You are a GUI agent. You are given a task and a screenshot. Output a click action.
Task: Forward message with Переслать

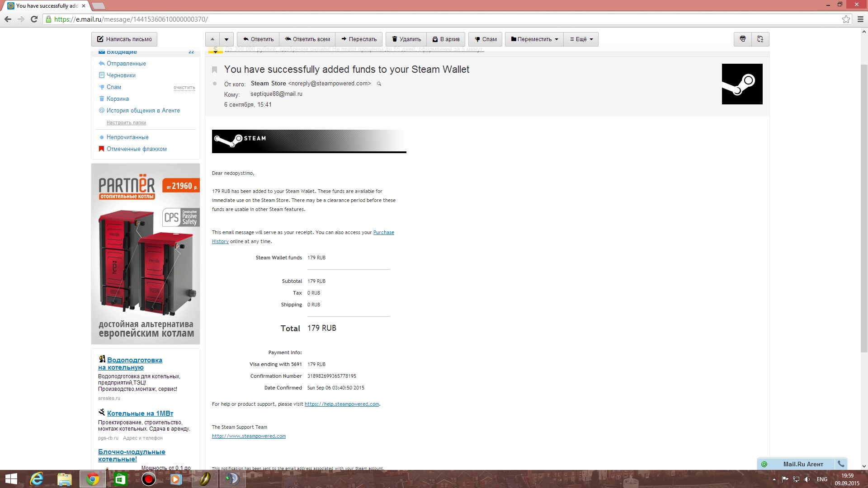359,39
